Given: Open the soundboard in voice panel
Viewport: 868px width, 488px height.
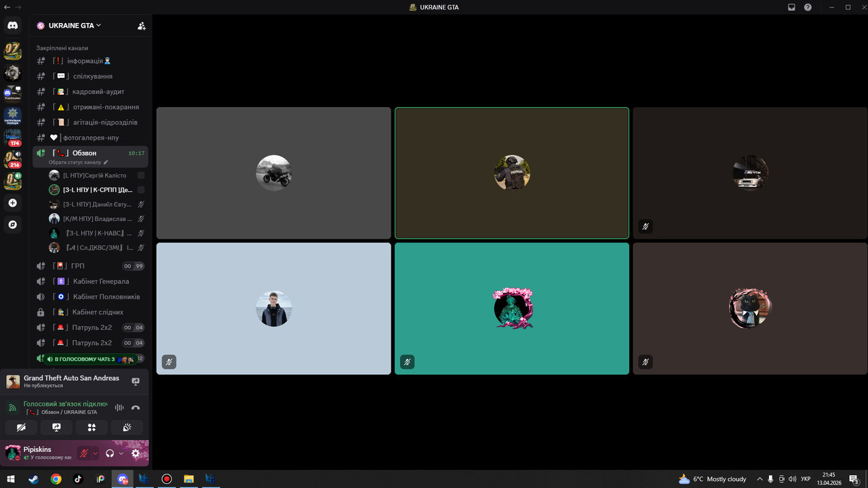Looking at the screenshot, I should [x=127, y=427].
